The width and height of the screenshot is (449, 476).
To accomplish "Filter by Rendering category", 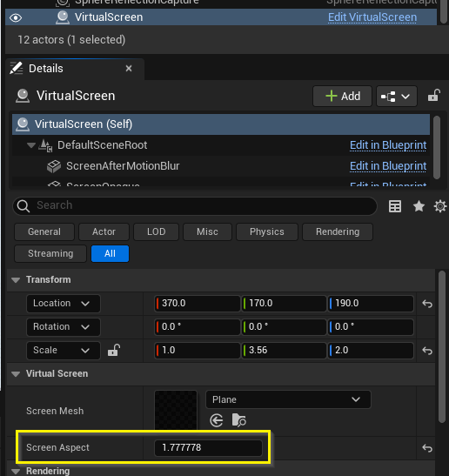I will point(338,232).
